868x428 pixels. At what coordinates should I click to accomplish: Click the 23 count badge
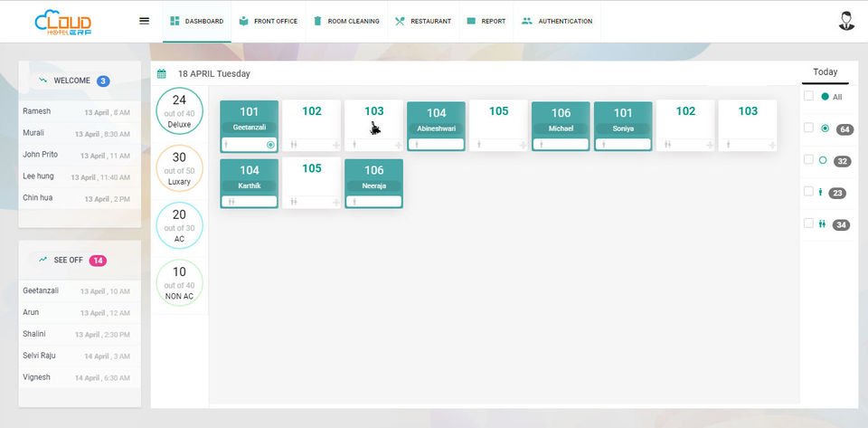click(837, 194)
